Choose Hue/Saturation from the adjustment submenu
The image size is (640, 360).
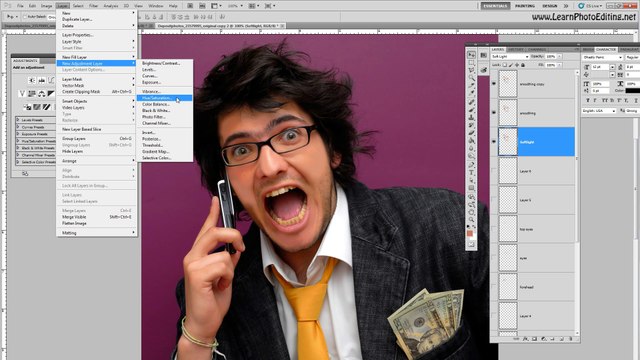point(164,98)
